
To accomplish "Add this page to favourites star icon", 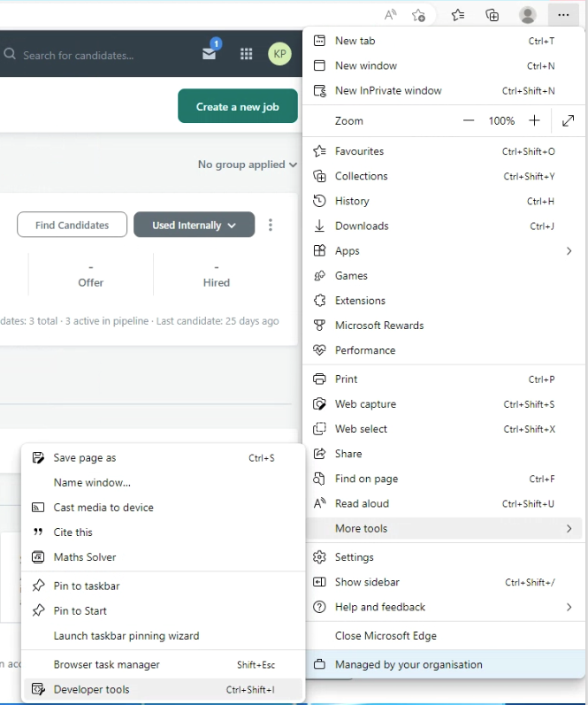I will 418,15.
